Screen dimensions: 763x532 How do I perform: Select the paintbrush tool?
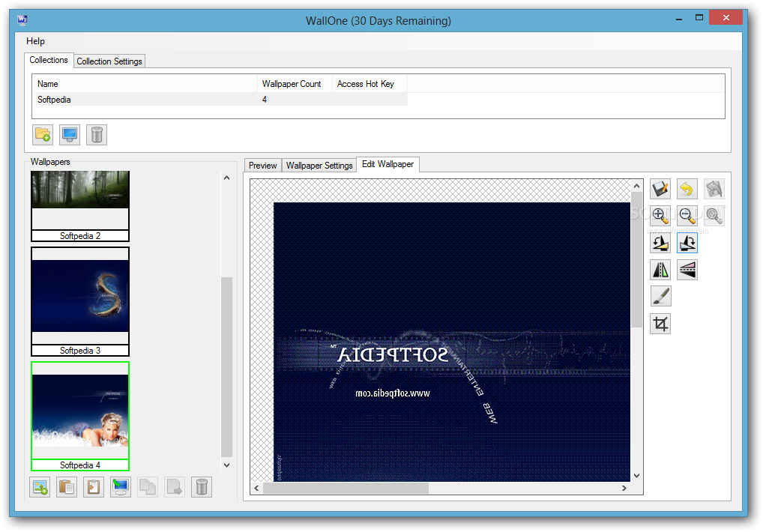(660, 296)
